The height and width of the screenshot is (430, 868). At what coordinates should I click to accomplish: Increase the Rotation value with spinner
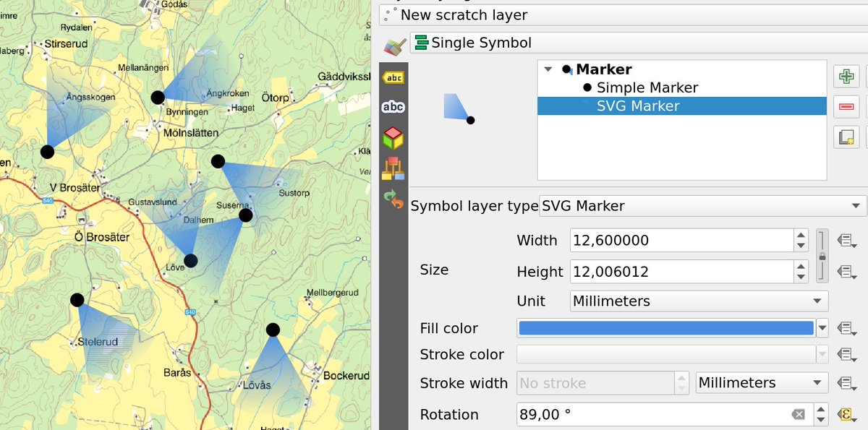tap(821, 409)
